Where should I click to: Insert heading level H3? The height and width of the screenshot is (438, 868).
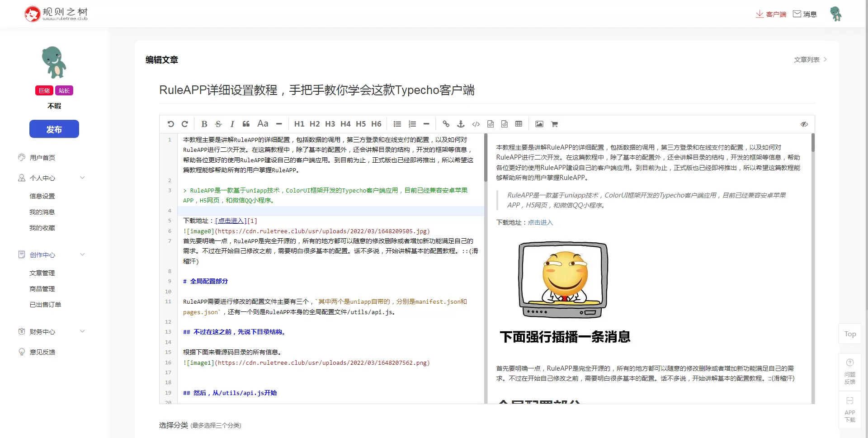[330, 124]
